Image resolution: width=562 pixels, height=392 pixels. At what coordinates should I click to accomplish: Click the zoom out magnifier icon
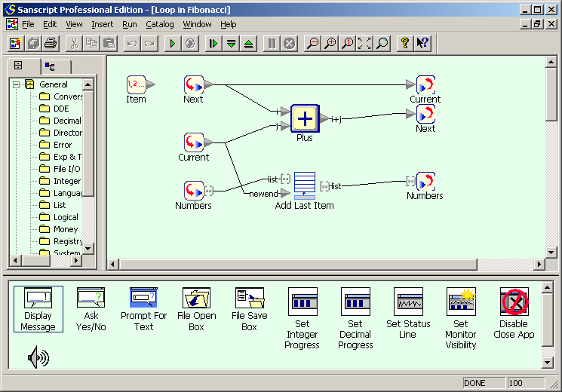(x=313, y=44)
